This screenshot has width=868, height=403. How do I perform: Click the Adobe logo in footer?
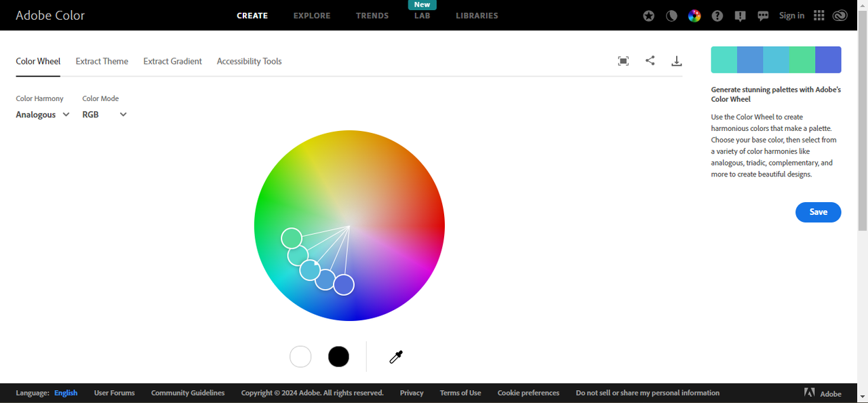tap(823, 393)
